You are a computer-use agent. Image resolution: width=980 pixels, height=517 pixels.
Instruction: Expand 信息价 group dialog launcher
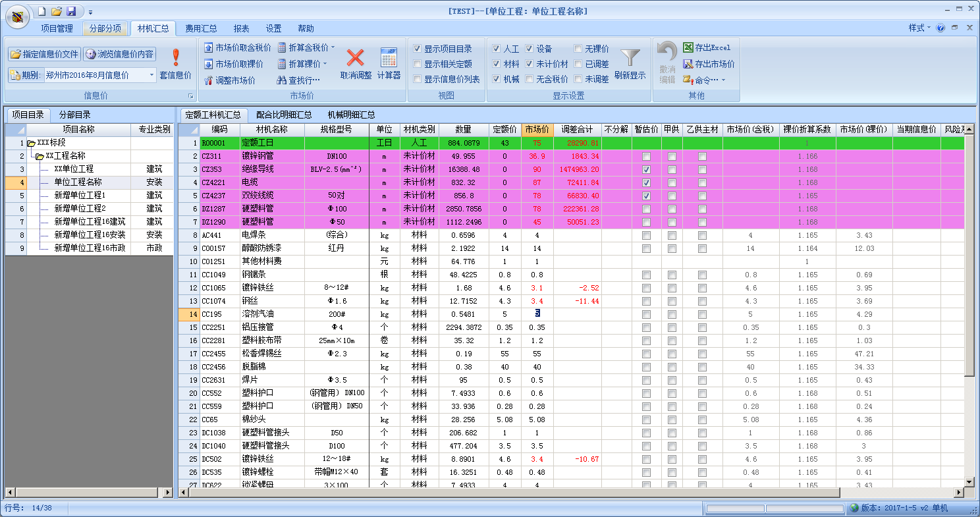[x=191, y=96]
